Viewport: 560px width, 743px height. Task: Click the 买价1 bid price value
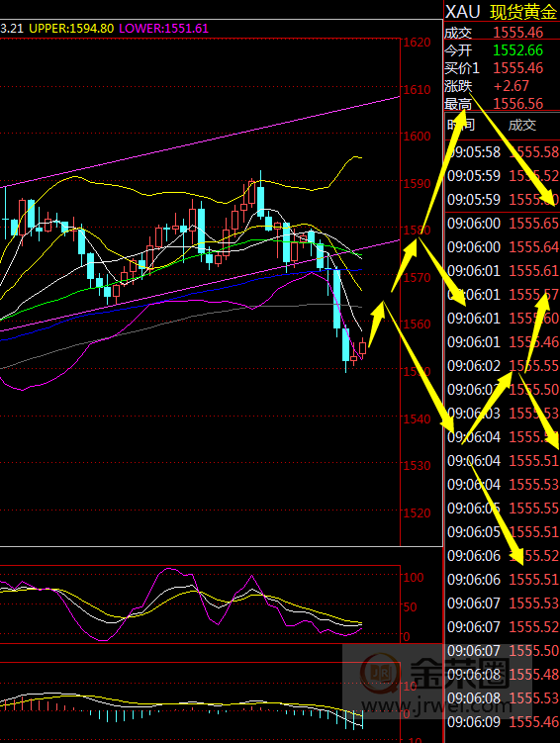click(x=517, y=68)
